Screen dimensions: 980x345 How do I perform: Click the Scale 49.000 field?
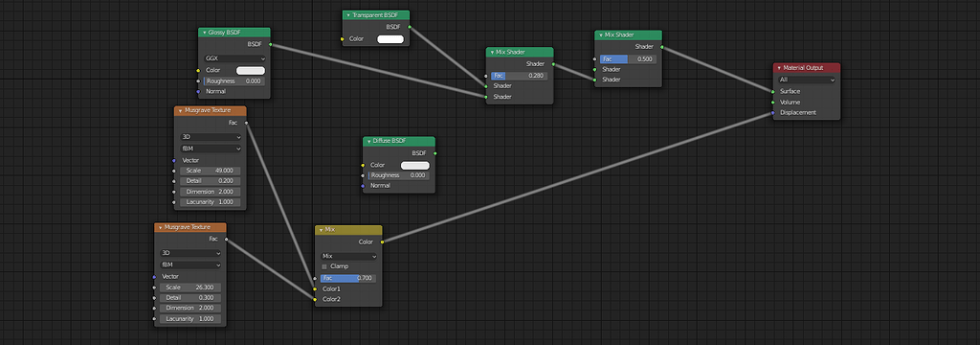(211, 171)
